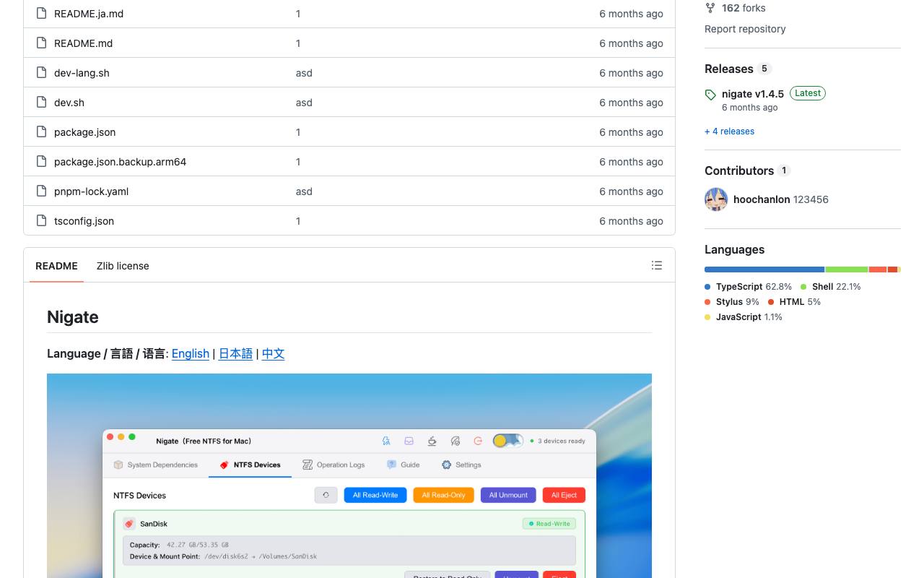
Task: Click the file icon beside pnpm-lock.yaml
Action: pyautogui.click(x=41, y=191)
